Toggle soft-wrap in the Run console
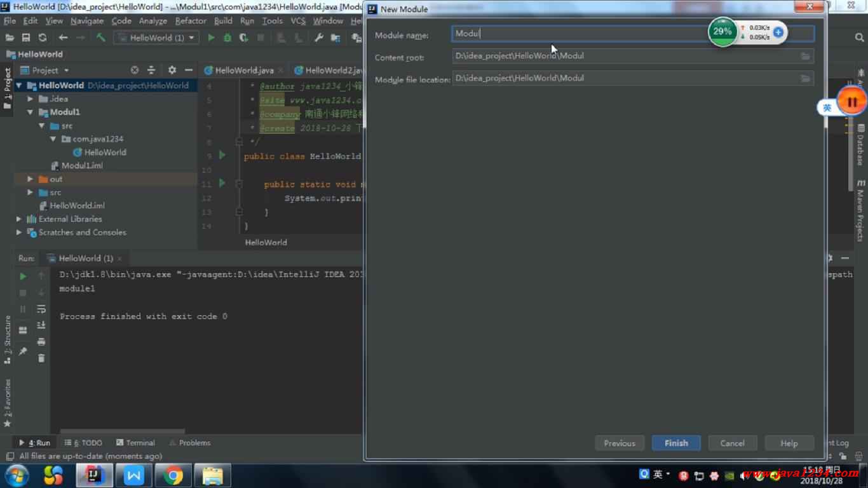 (41, 309)
